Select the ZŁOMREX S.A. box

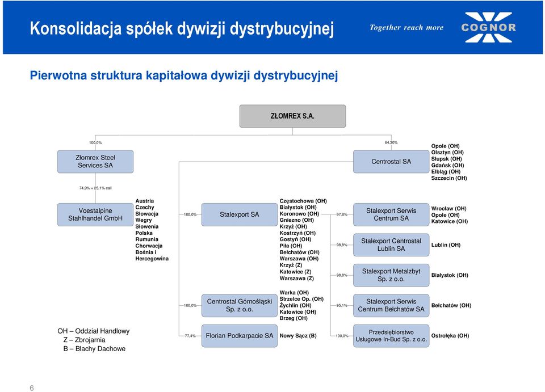[x=292, y=116]
